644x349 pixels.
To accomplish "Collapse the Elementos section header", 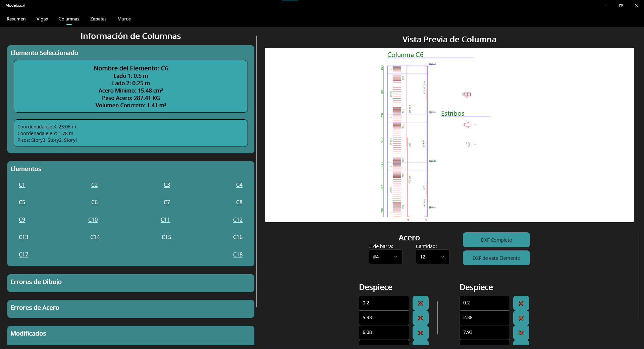I will (26, 169).
